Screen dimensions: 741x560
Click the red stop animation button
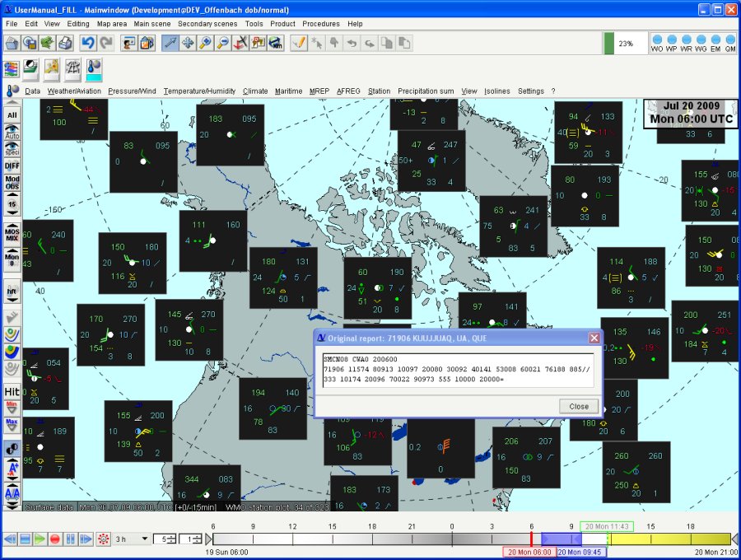click(55, 539)
